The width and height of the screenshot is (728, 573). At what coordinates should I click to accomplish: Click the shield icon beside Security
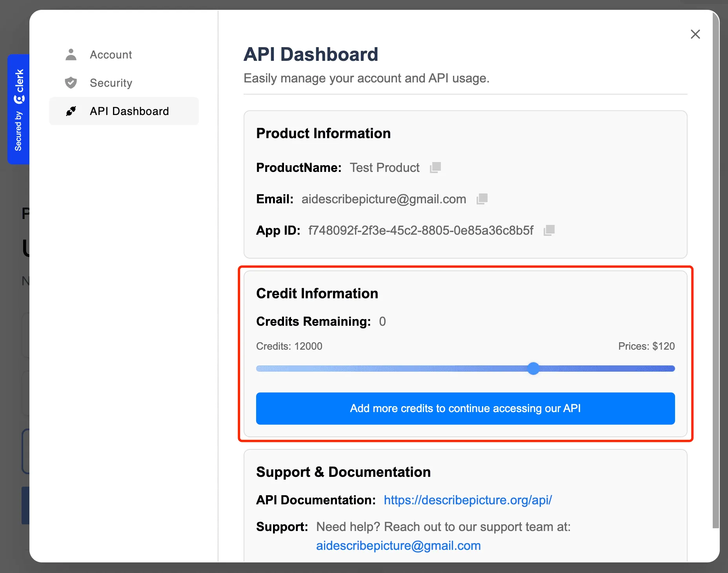point(71,83)
